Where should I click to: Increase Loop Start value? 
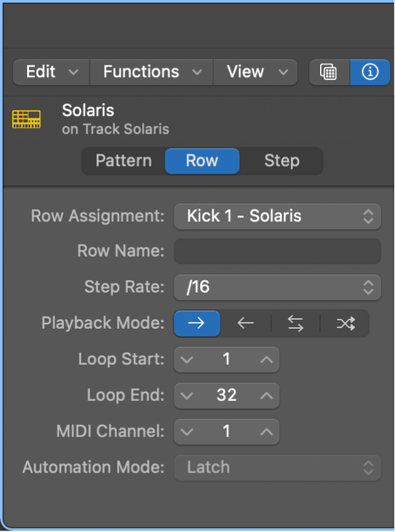pyautogui.click(x=267, y=360)
